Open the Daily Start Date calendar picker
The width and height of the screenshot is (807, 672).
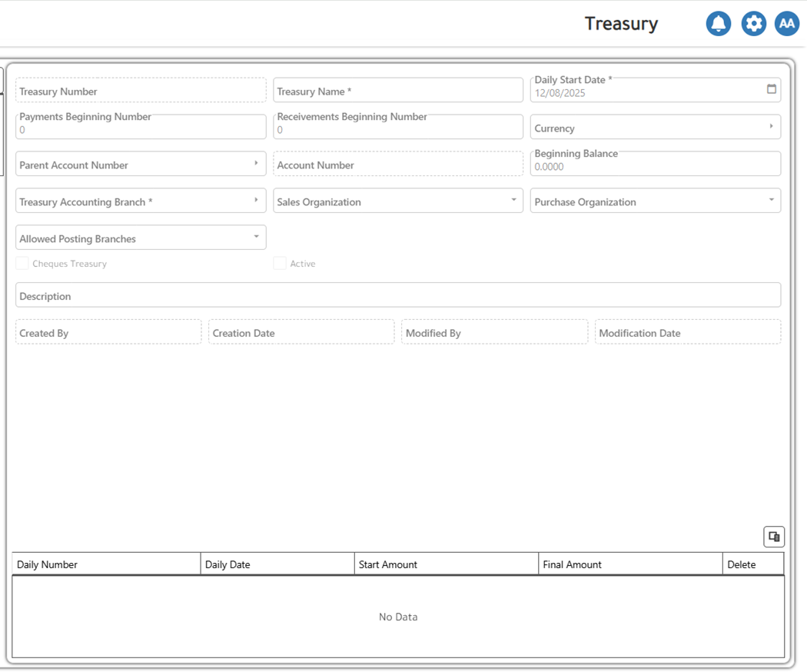coord(771,89)
